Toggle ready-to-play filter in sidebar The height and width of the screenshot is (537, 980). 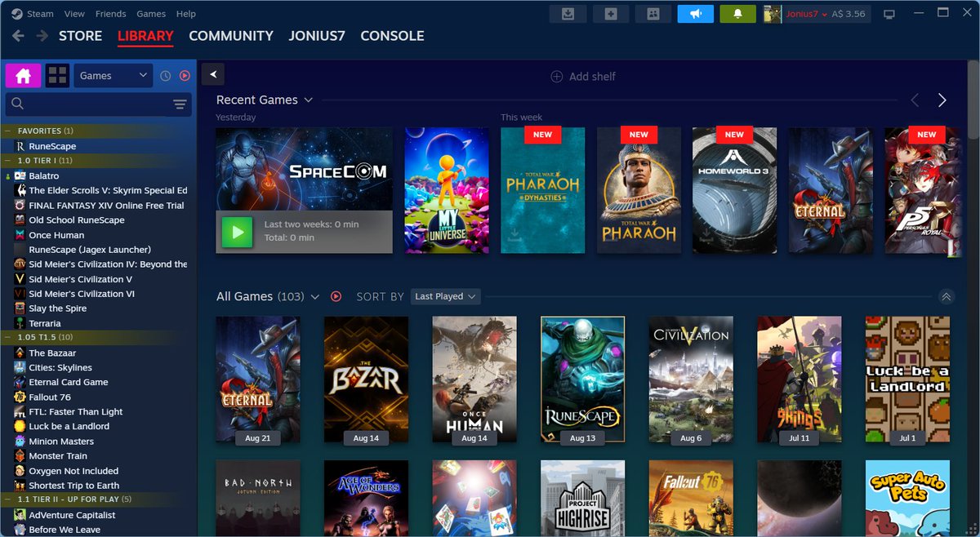(x=185, y=76)
